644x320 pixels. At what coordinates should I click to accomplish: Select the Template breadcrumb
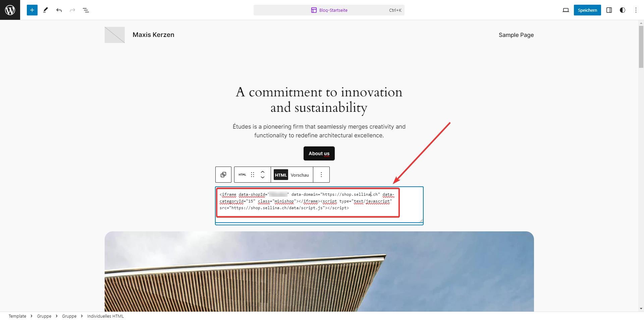click(17, 316)
